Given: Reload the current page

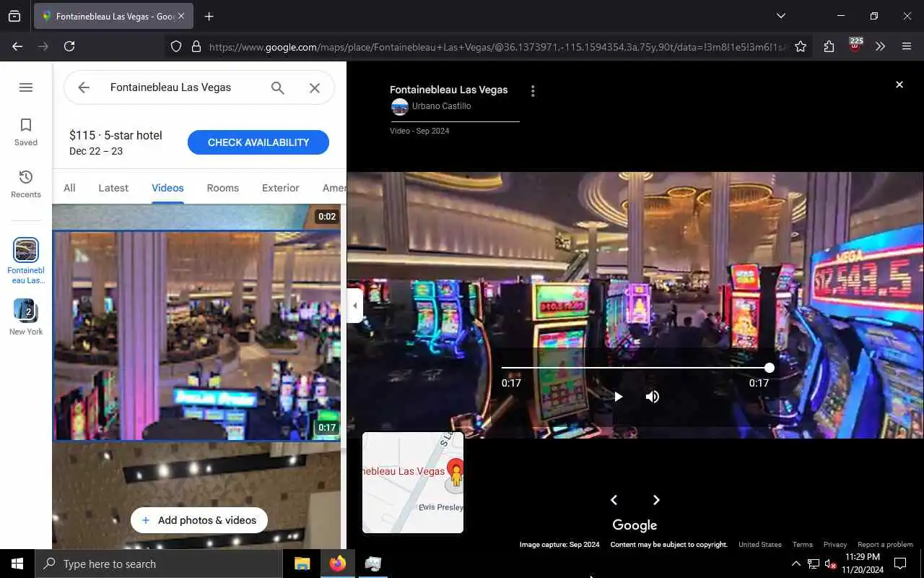Looking at the screenshot, I should point(69,46).
